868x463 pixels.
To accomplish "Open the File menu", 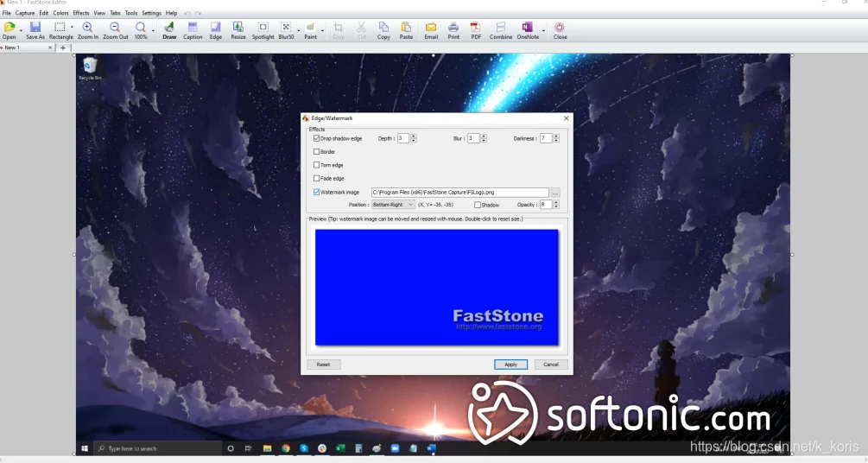I will tap(7, 13).
